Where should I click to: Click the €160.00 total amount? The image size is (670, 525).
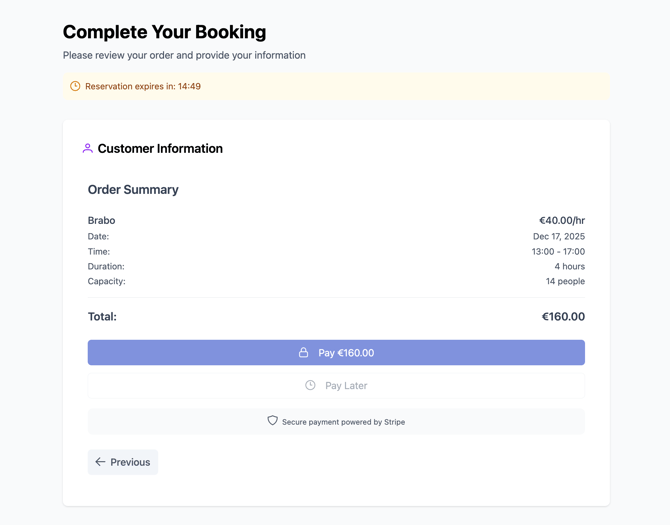pyautogui.click(x=563, y=316)
